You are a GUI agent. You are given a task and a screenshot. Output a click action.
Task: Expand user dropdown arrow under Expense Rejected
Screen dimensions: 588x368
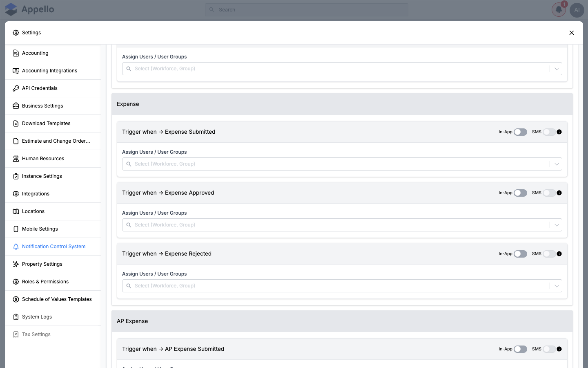click(x=557, y=286)
